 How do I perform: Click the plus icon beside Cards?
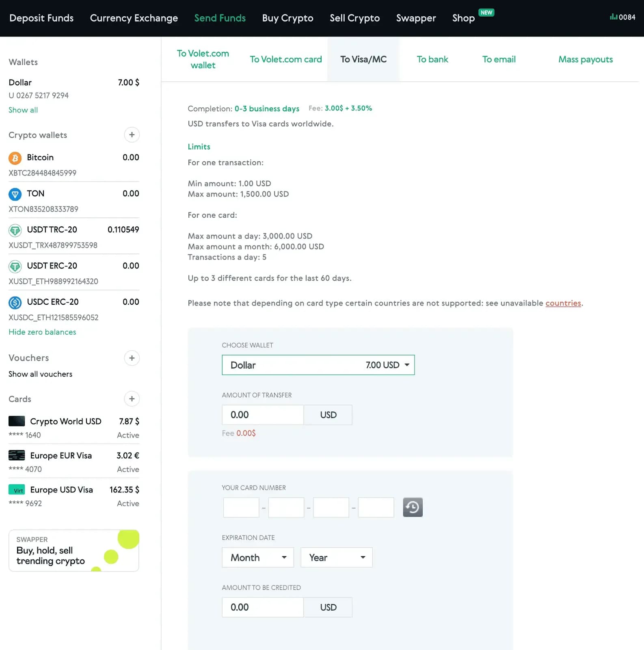[x=132, y=399]
